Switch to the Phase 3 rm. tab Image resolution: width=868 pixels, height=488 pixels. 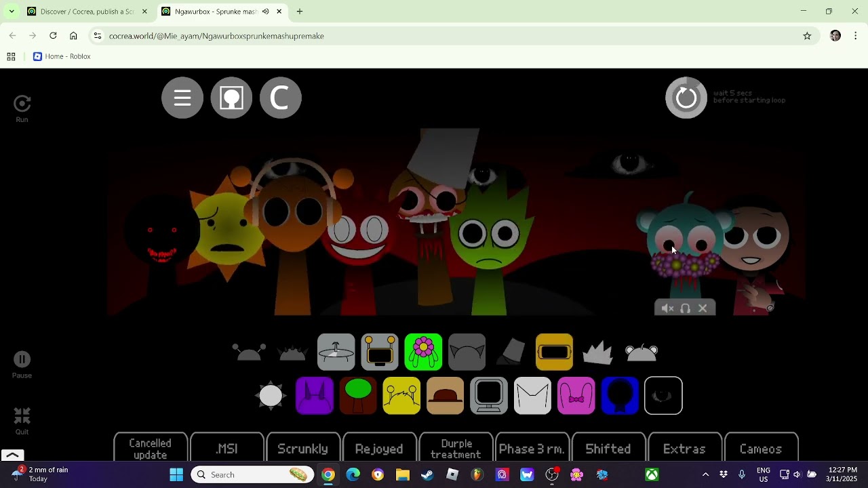(x=532, y=448)
